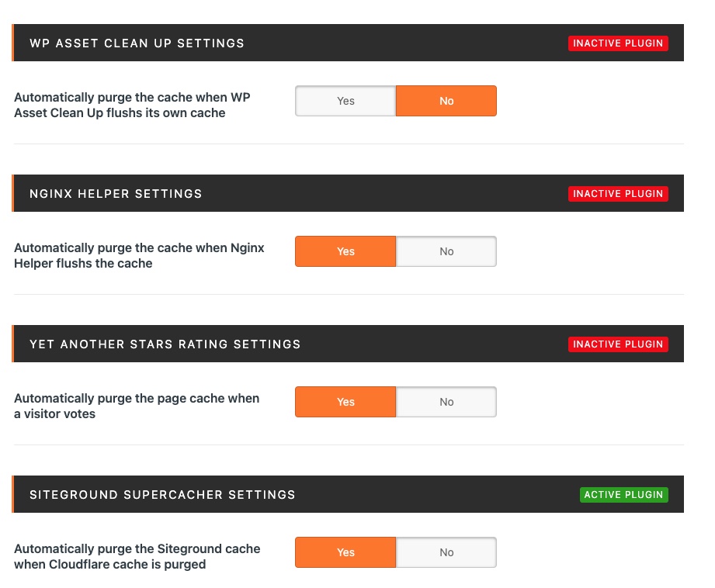Viewport: 715px width, 588px height.
Task: Select No for WP Asset Clean Up purge
Action: (x=446, y=101)
